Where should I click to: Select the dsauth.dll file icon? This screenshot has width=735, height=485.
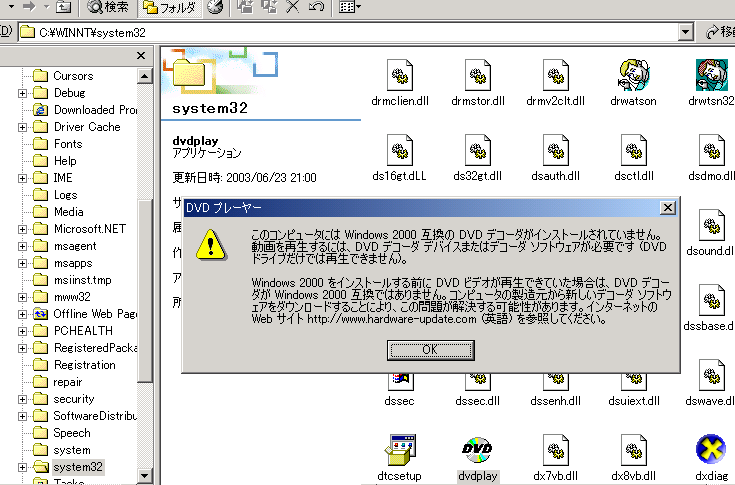click(555, 150)
